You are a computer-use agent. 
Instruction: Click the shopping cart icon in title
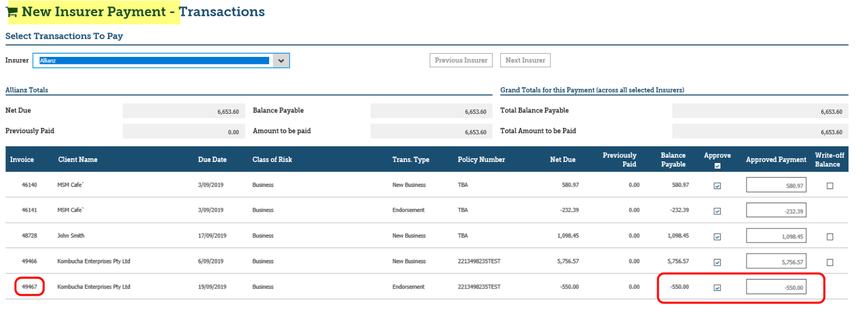[x=11, y=12]
